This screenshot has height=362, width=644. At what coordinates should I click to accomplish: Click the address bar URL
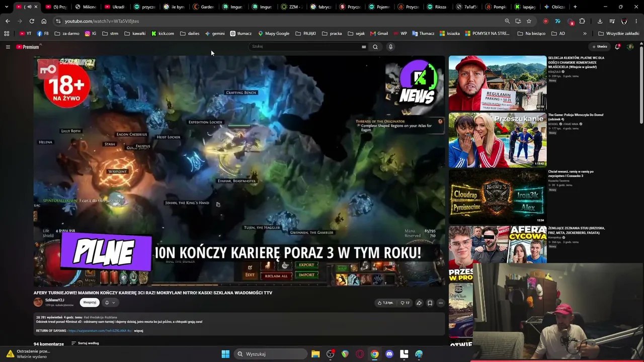pos(102,21)
